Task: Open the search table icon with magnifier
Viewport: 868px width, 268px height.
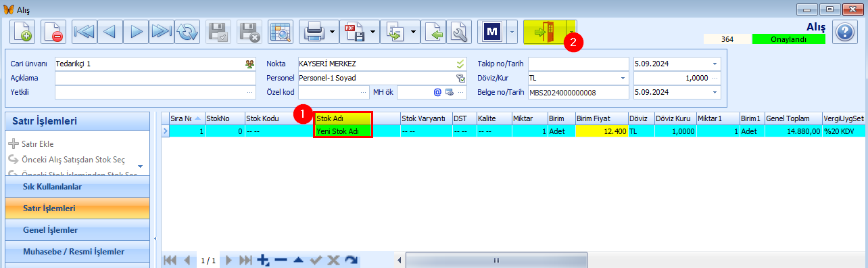Action: (280, 32)
